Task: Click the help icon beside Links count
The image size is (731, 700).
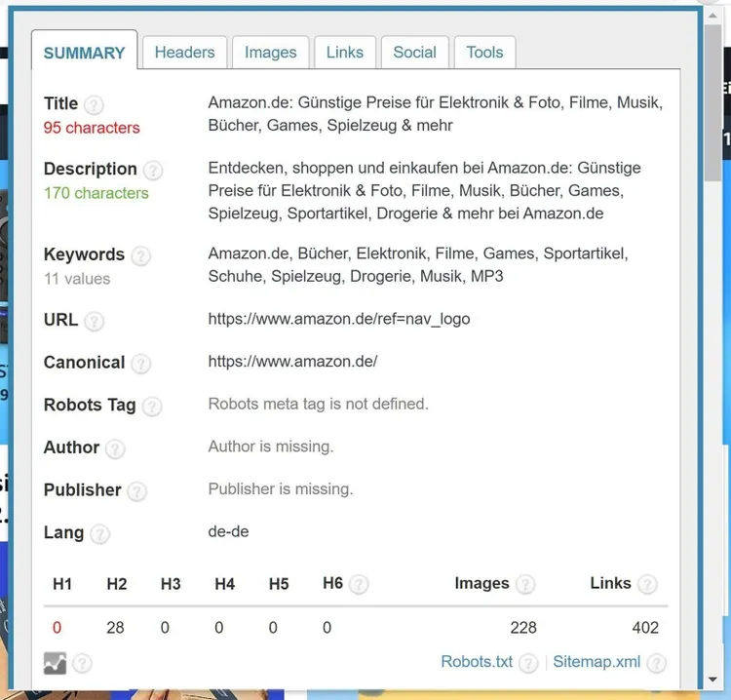Action: (647, 584)
